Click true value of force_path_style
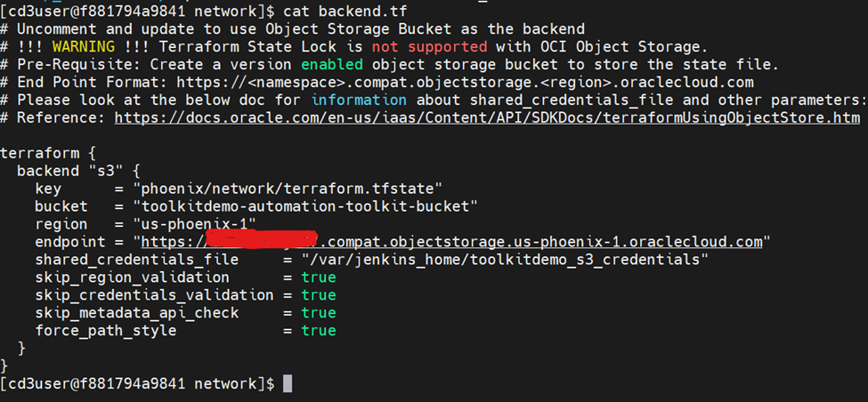Image resolution: width=868 pixels, height=402 pixels. [x=318, y=330]
